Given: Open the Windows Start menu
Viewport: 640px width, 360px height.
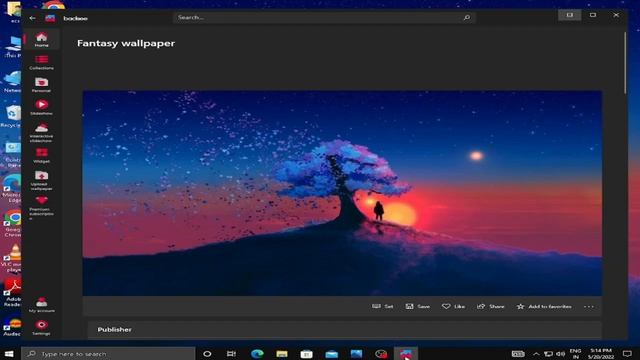Looking at the screenshot, I should (x=9, y=353).
